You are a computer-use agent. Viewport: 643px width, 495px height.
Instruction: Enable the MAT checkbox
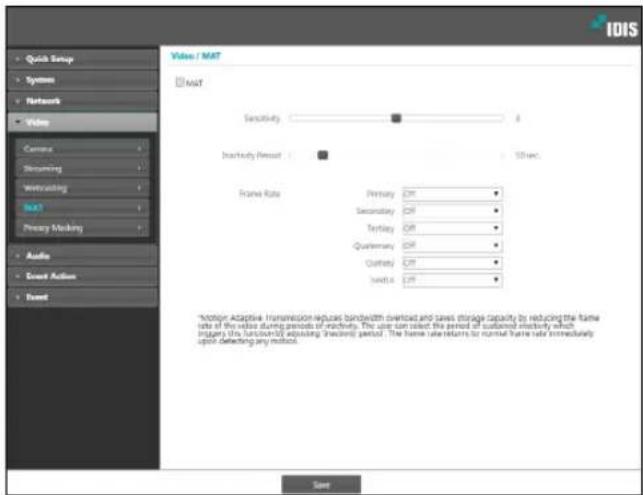pos(179,82)
